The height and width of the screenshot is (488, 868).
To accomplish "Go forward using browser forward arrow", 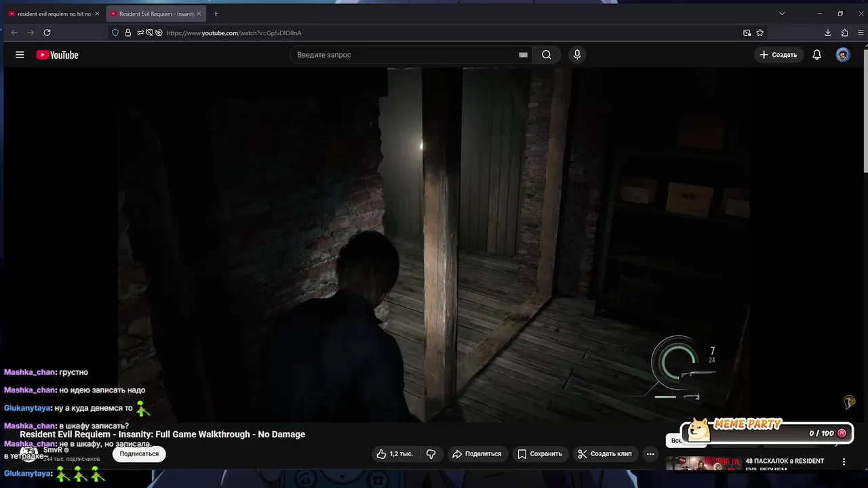I will (x=31, y=33).
